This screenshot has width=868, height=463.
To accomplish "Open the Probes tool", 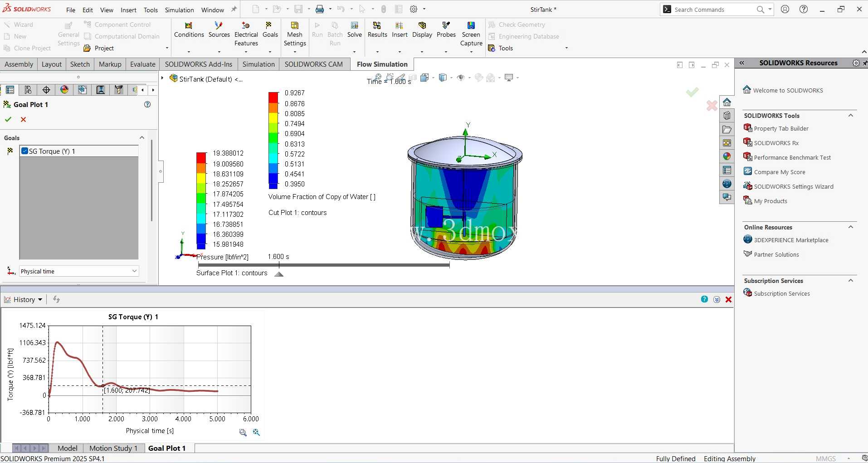I will click(x=446, y=30).
